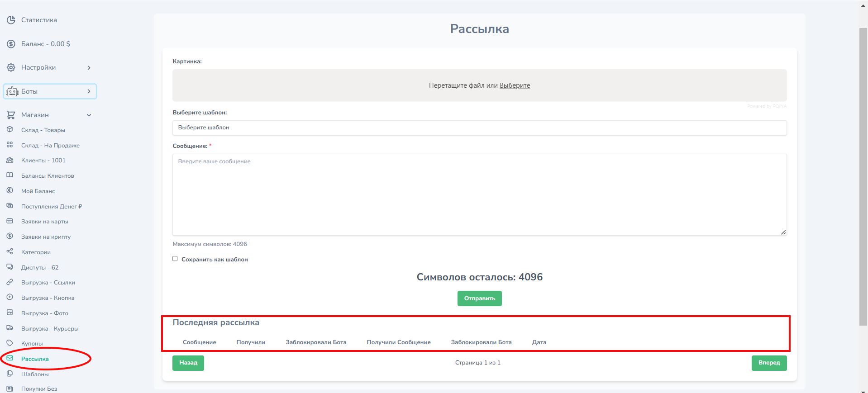Open the Выберите шаблон dropdown
Viewport: 868px width, 393px height.
point(479,128)
